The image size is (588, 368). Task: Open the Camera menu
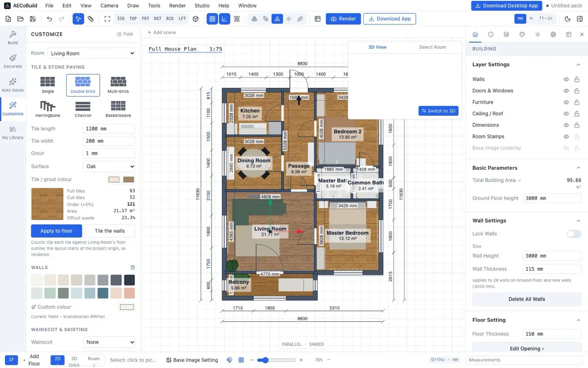coord(109,6)
